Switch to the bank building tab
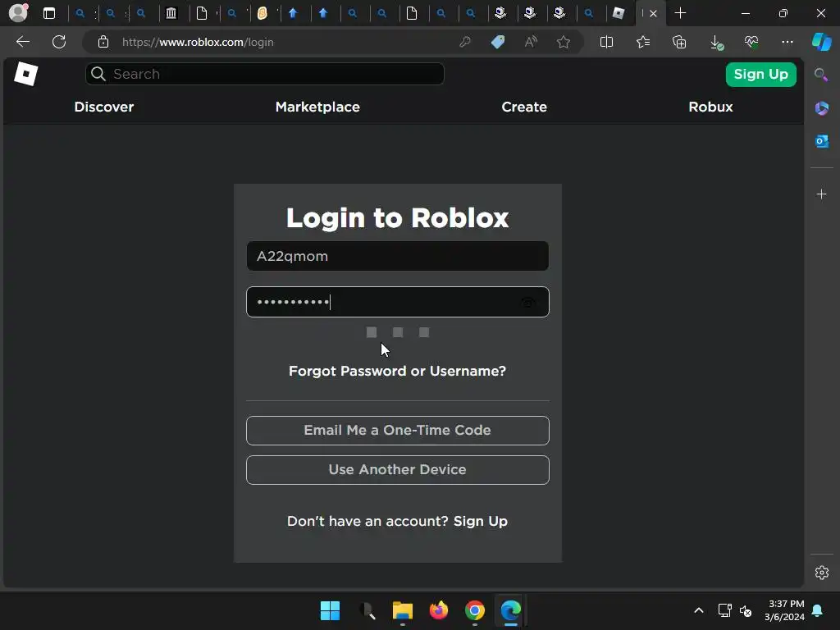The width and height of the screenshot is (840, 630). tap(171, 13)
